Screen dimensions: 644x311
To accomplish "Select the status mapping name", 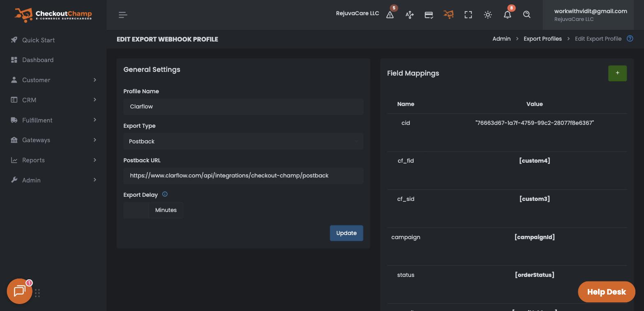I will 406,275.
